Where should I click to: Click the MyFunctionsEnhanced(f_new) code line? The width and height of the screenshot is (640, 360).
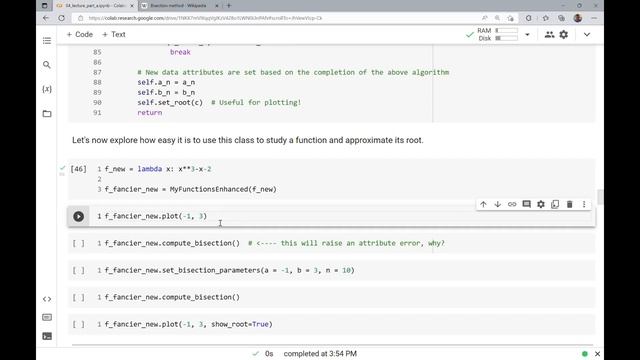pos(191,189)
